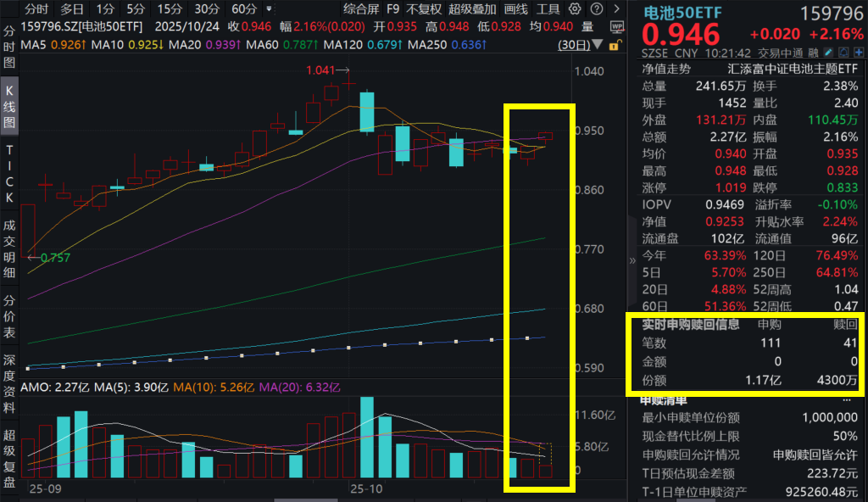Click the pencil edit icon near 电池50ETF quote
The height and width of the screenshot is (502, 868).
828,52
